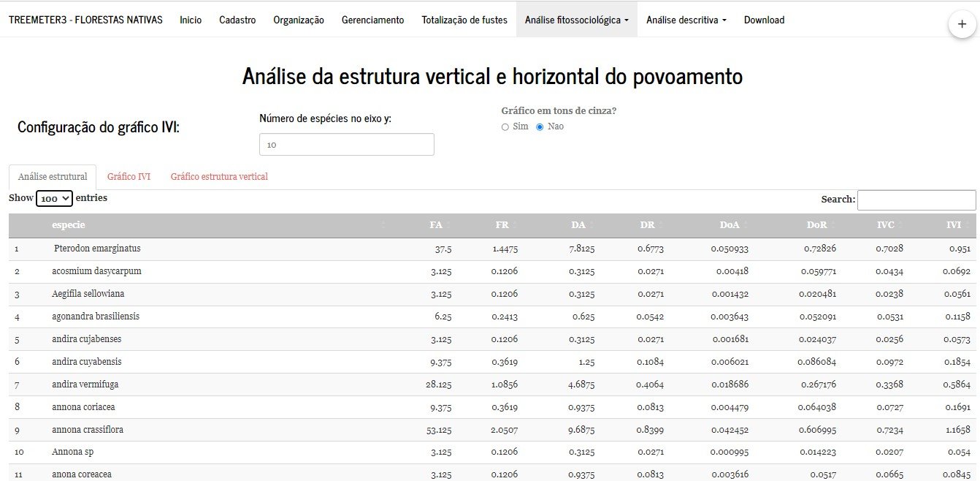
Task: Go to Cadastro menu item
Action: coord(237,20)
